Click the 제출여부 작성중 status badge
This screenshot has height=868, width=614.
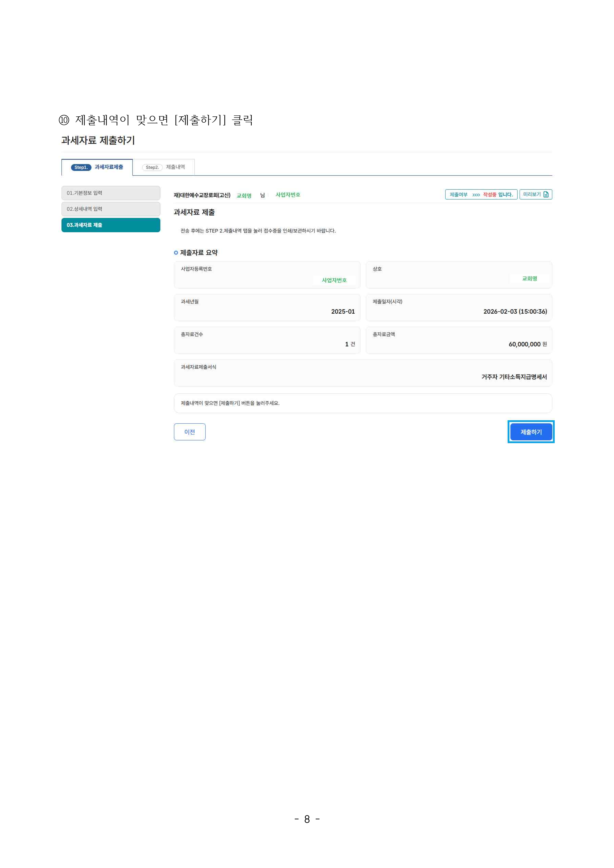(481, 194)
